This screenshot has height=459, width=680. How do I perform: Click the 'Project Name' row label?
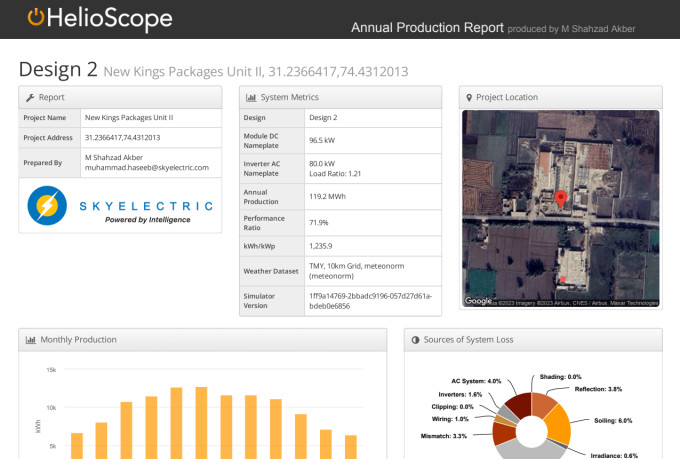[45, 118]
